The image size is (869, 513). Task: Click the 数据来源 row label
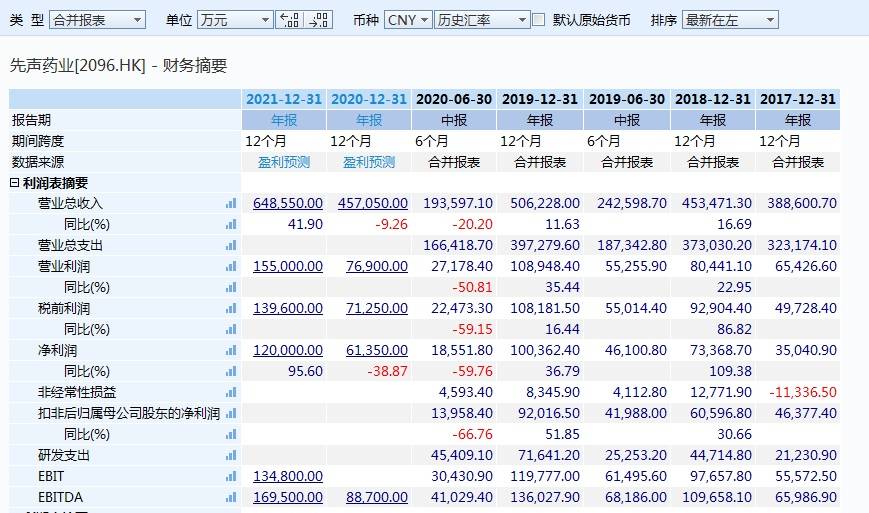pos(38,162)
